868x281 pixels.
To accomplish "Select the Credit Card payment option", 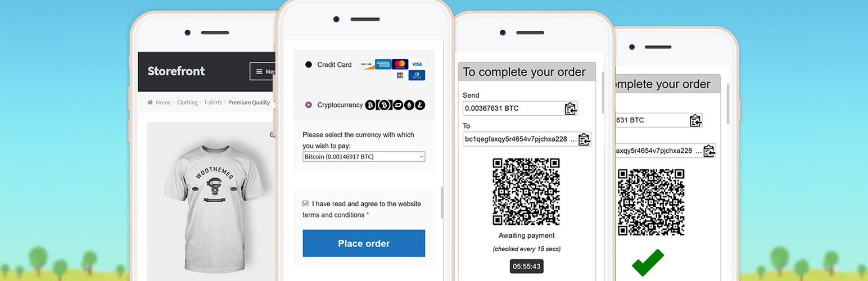I will coord(309,65).
